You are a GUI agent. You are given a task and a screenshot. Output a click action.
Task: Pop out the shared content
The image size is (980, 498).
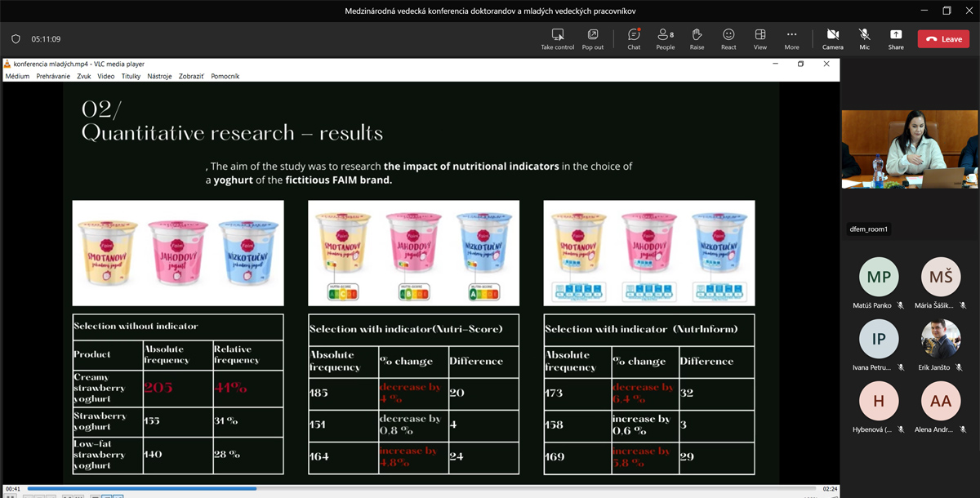click(x=593, y=38)
